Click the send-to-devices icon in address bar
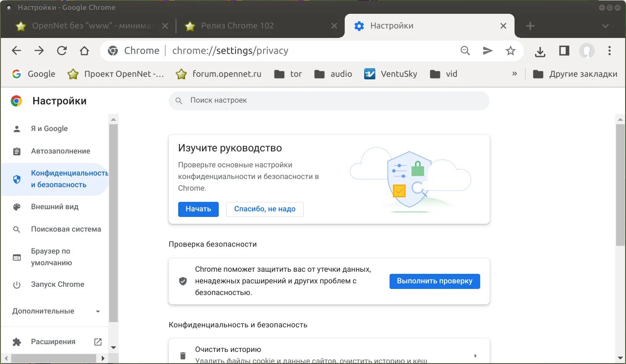Screen dimensions: 626x364 pos(488,50)
